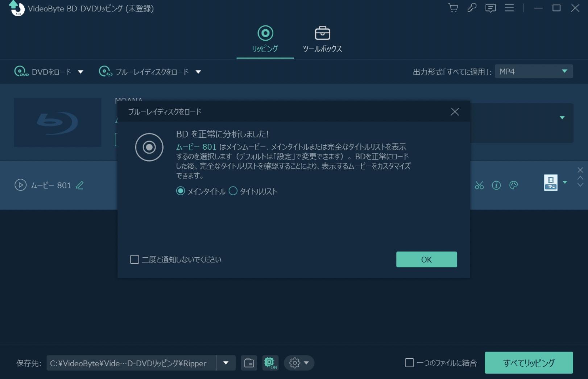Click the disc icon in the dialog
Image resolution: width=588 pixels, height=379 pixels.
(x=149, y=147)
